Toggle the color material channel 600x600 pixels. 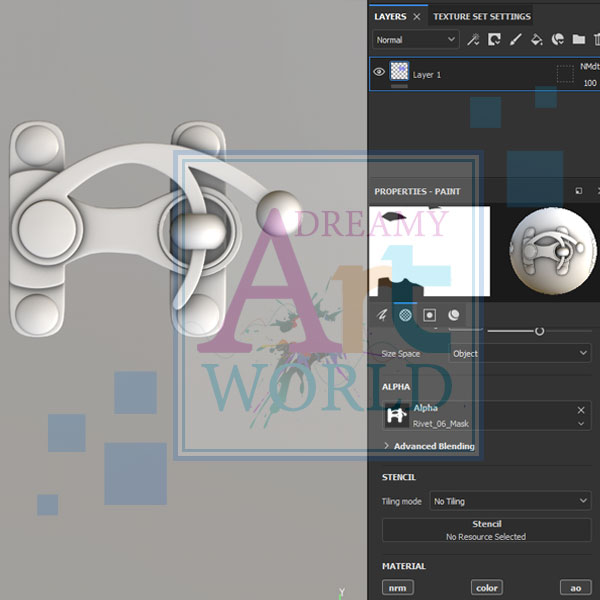pos(486,588)
